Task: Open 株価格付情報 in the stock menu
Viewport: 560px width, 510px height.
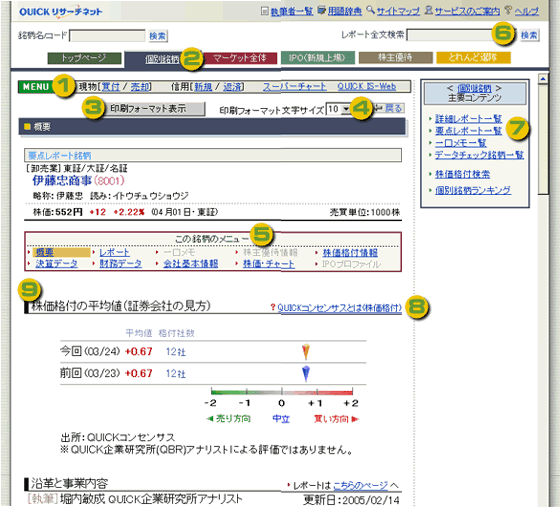Action: (x=350, y=253)
